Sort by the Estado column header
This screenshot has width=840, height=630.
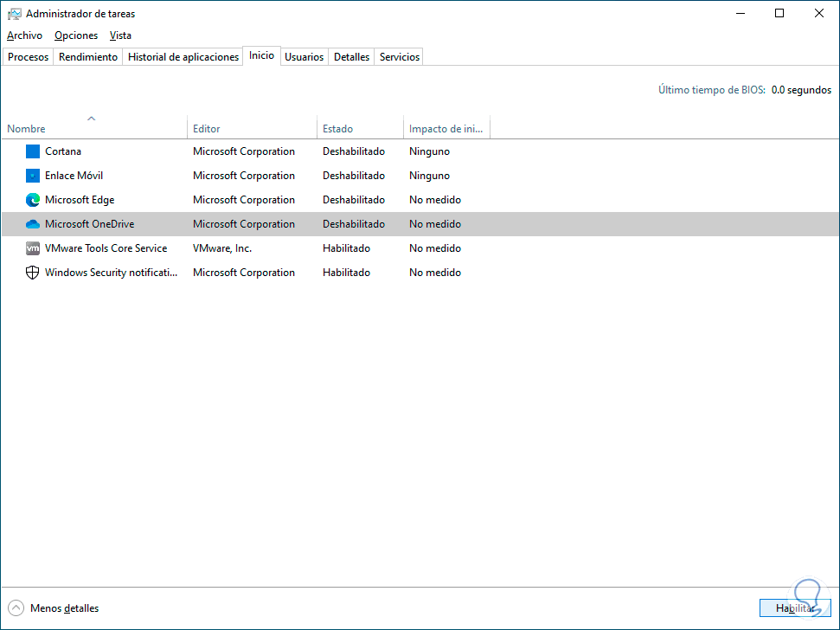360,129
